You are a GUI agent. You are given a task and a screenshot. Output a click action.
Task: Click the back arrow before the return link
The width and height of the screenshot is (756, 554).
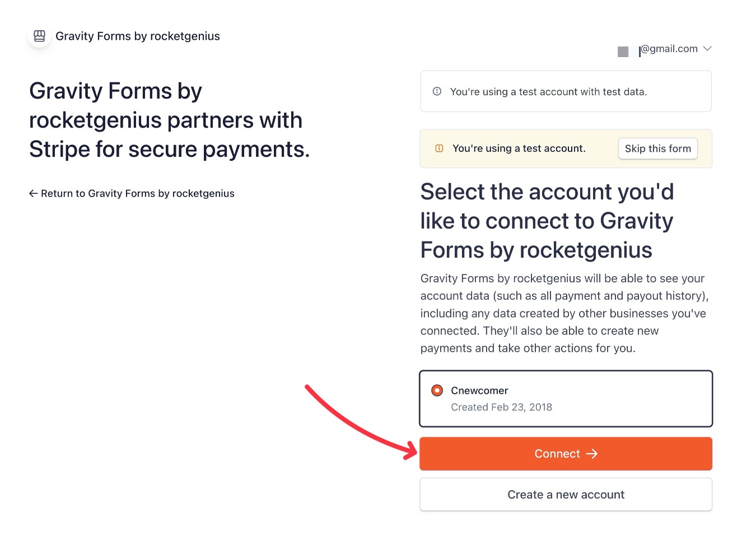click(33, 193)
